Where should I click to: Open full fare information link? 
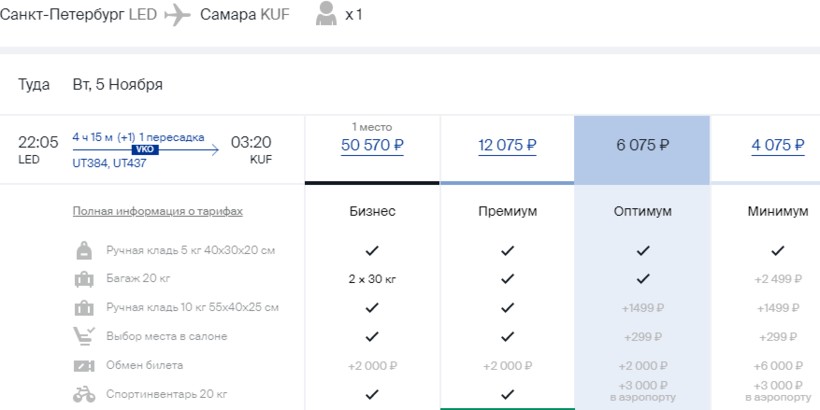click(x=157, y=212)
